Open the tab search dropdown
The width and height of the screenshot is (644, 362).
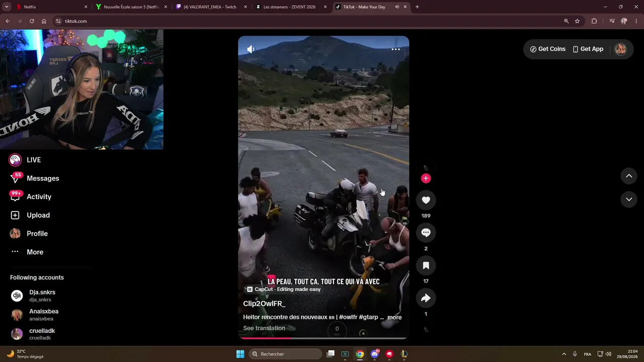click(x=7, y=7)
